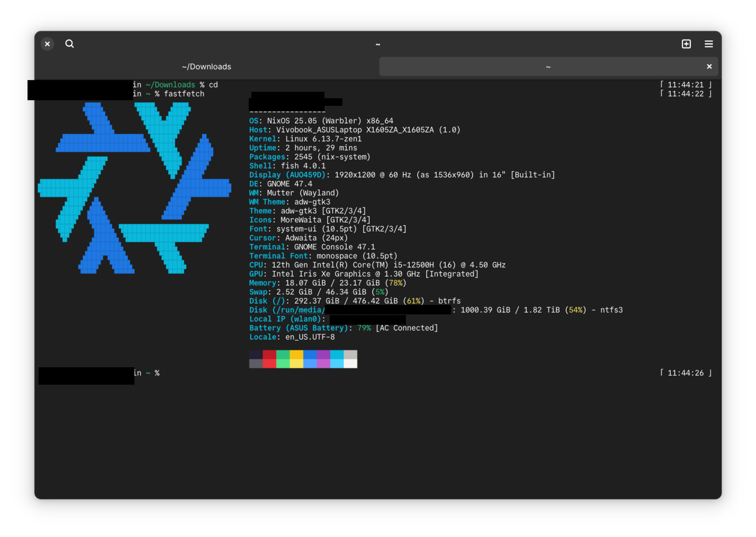The width and height of the screenshot is (756, 537).
Task: Click 'Terminal Font: monospace (10.5pt)' text
Action: 323,256
